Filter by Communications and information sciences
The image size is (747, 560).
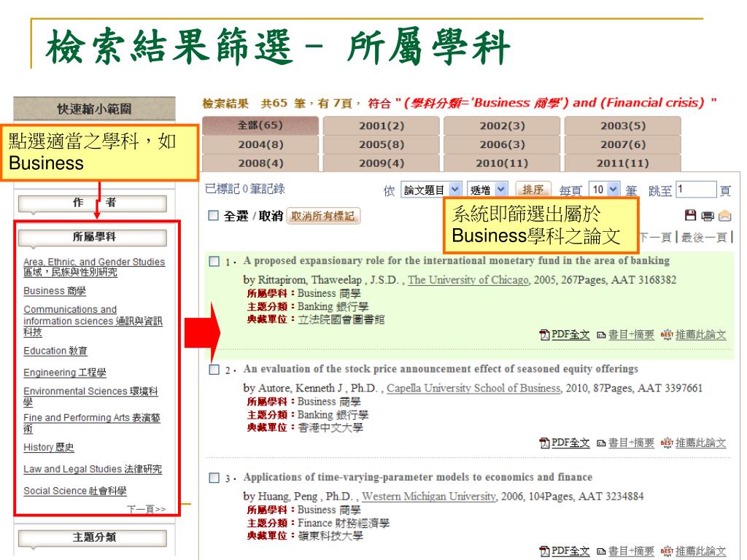tap(93, 321)
